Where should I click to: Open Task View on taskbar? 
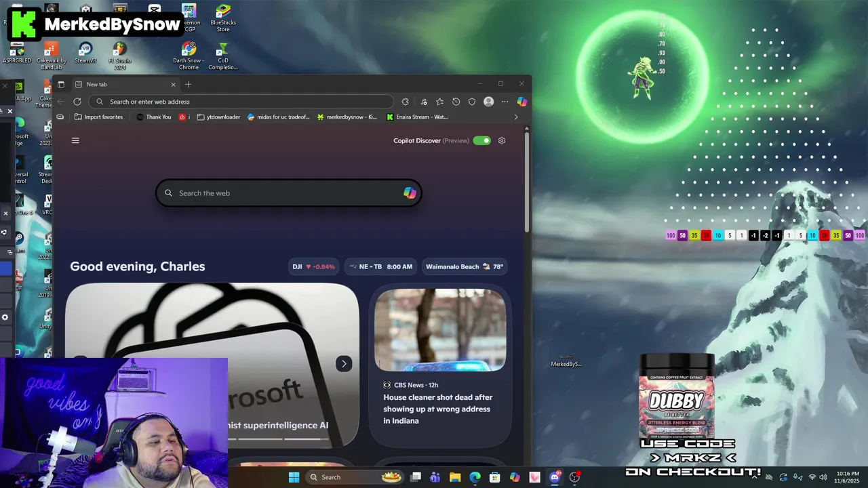coord(416,477)
